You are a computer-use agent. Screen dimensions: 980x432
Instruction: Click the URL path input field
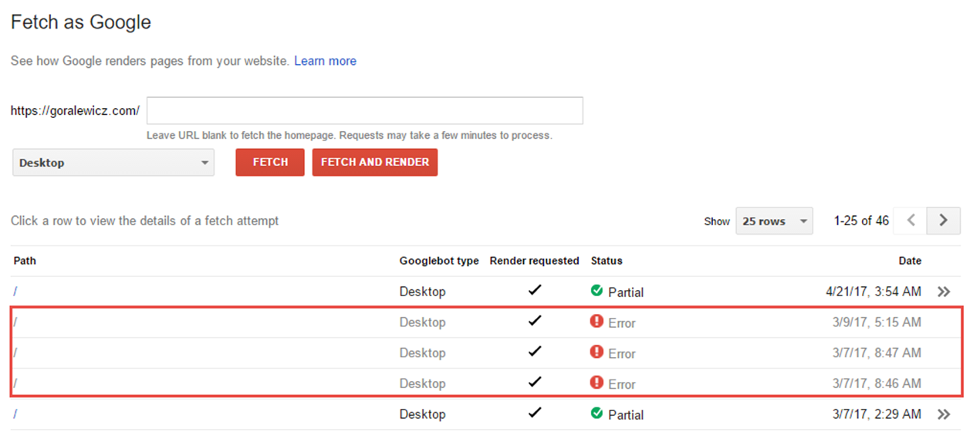point(365,110)
